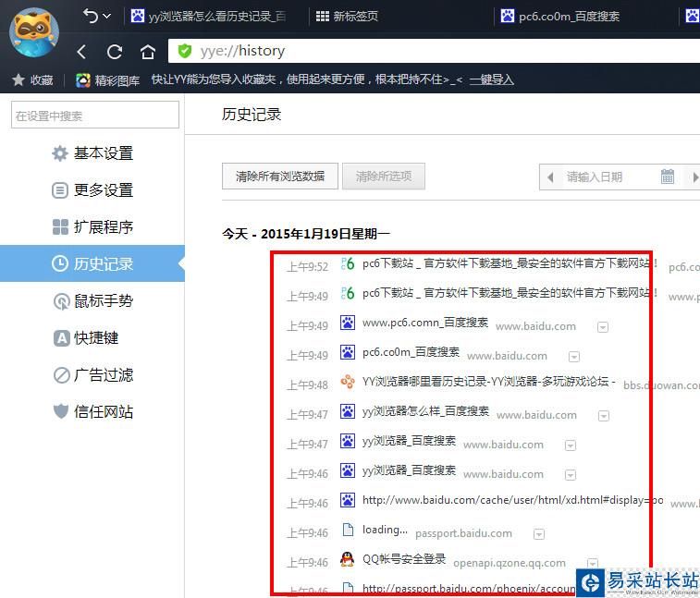This screenshot has width=700, height=598.
Task: Switch to the pc6.co0m_百度搜索 tab
Action: point(559,17)
